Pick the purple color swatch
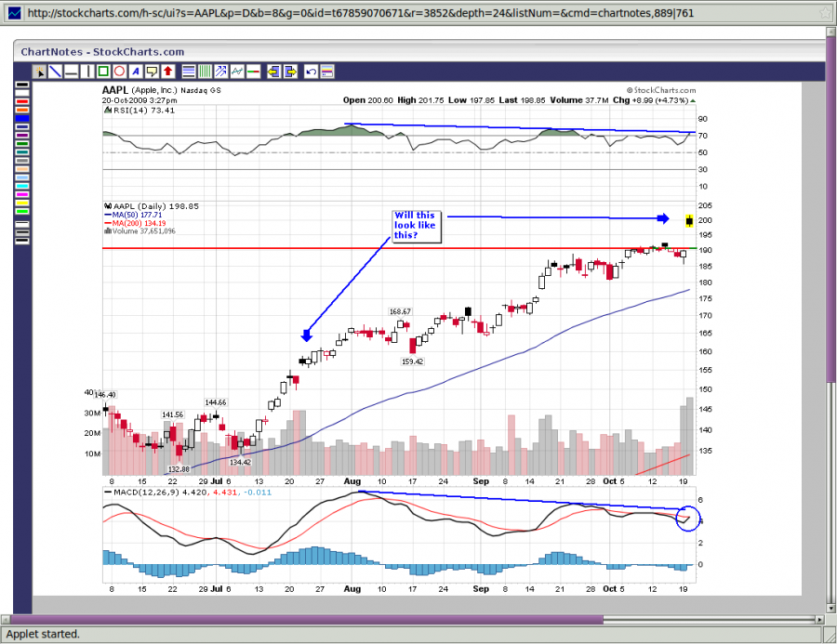The width and height of the screenshot is (837, 644). pos(22,135)
